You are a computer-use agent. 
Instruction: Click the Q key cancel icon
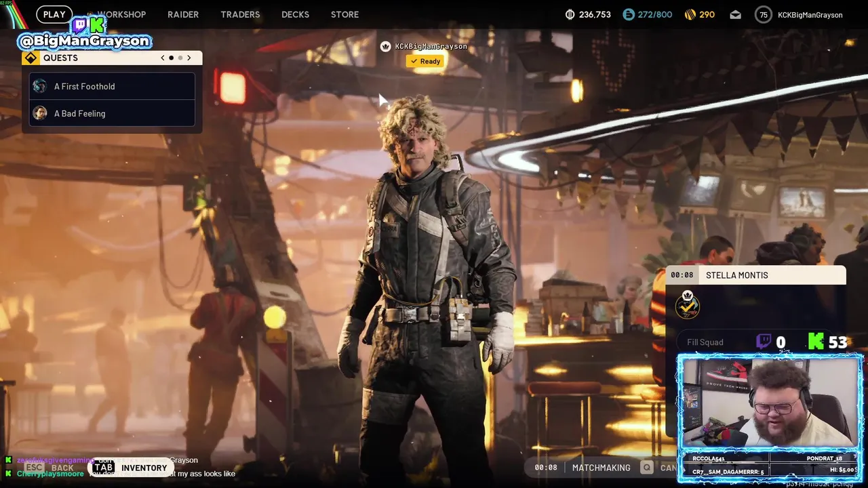(x=648, y=468)
